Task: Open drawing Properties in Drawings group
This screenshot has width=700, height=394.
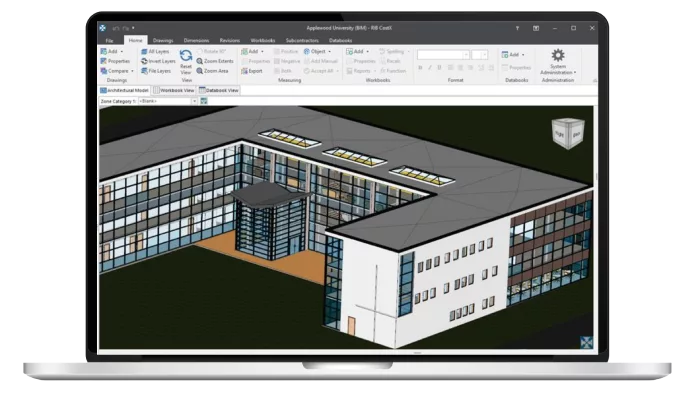Action: point(115,61)
